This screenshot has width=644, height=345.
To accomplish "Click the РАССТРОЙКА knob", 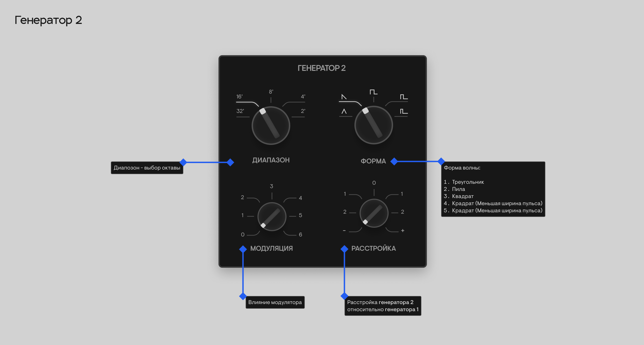I will click(x=374, y=213).
